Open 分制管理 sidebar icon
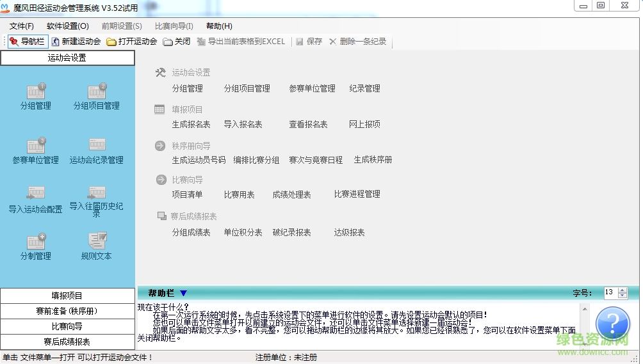Viewport: 643px width, 364px height. (36, 247)
